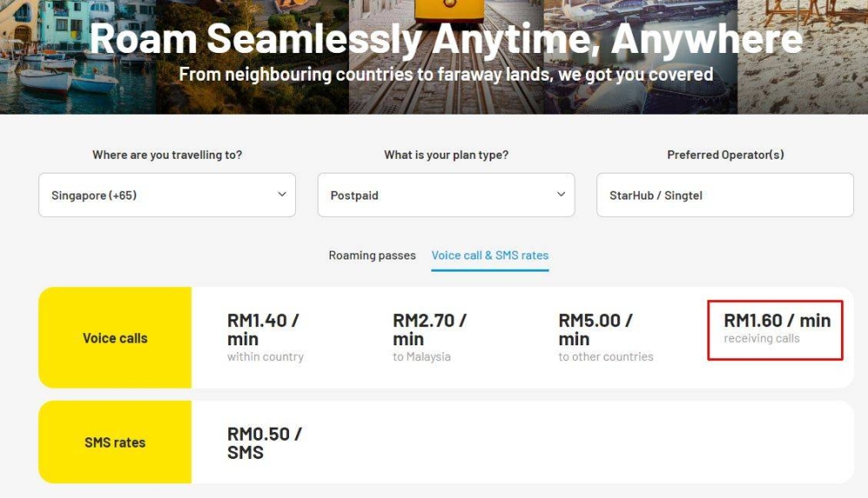
Task: Select the Voice call & SMS rates tab
Action: click(x=490, y=256)
